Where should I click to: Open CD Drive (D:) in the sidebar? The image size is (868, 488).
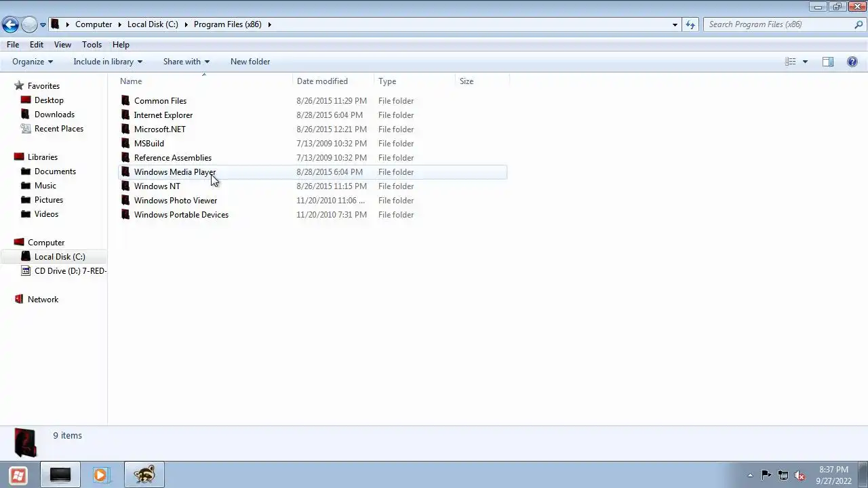71,271
